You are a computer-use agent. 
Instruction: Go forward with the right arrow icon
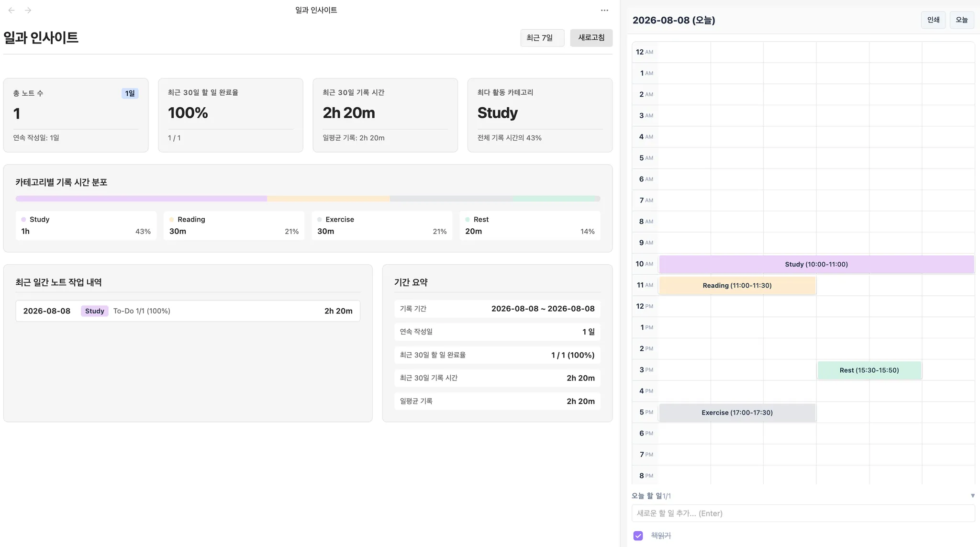(x=28, y=10)
